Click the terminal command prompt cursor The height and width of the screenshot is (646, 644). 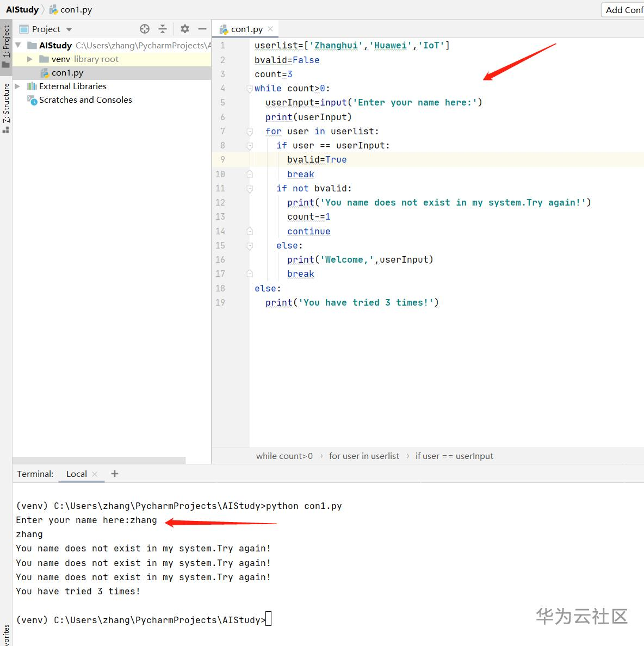[x=268, y=619]
